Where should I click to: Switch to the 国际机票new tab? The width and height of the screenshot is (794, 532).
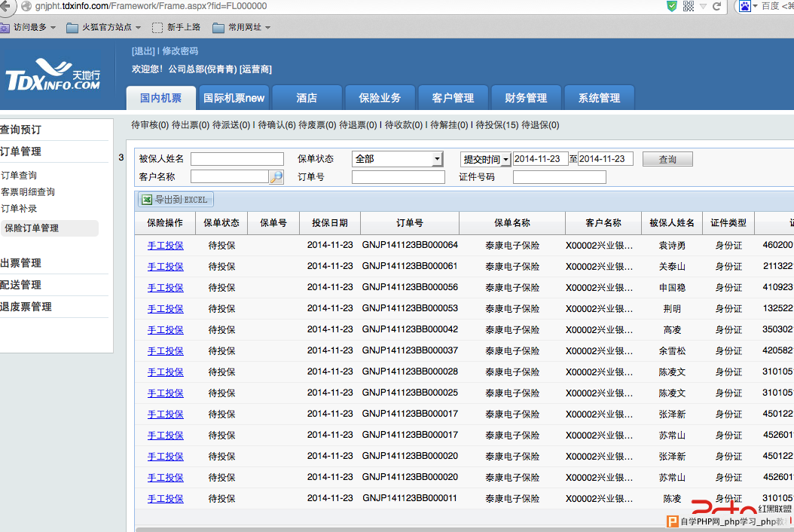tap(234, 98)
